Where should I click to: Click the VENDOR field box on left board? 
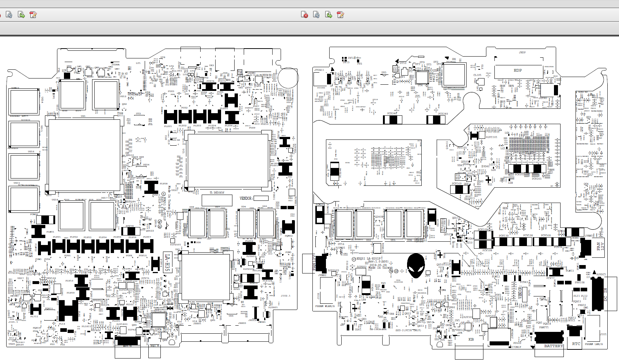(x=261, y=198)
